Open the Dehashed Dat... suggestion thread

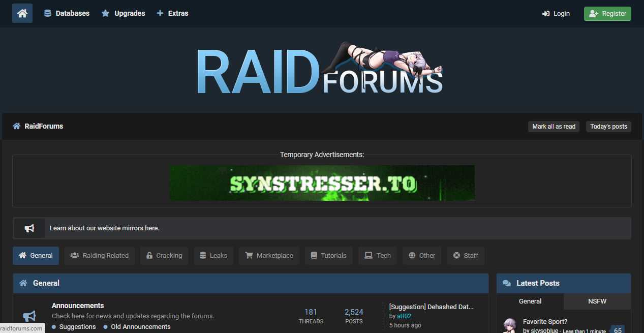point(431,307)
